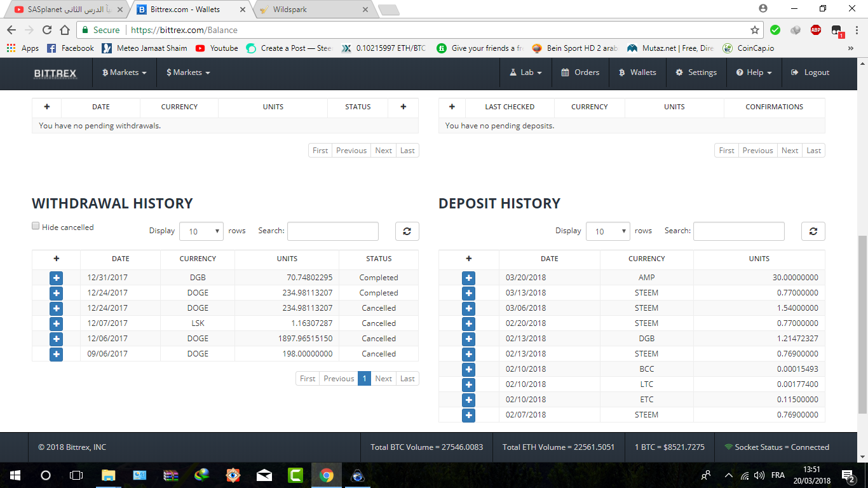Screen dimensions: 868x488
Task: Expand the STEEM 03/06/2018 deposit row
Action: pos(468,308)
